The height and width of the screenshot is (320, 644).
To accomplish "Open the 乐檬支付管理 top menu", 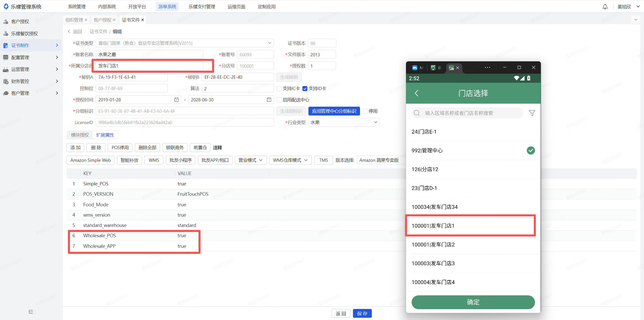I will tap(202, 7).
